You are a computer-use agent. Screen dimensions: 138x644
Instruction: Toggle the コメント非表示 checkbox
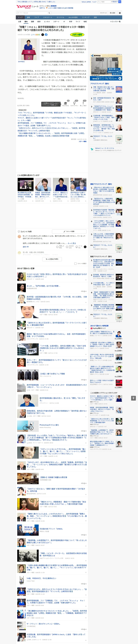[75, 264]
